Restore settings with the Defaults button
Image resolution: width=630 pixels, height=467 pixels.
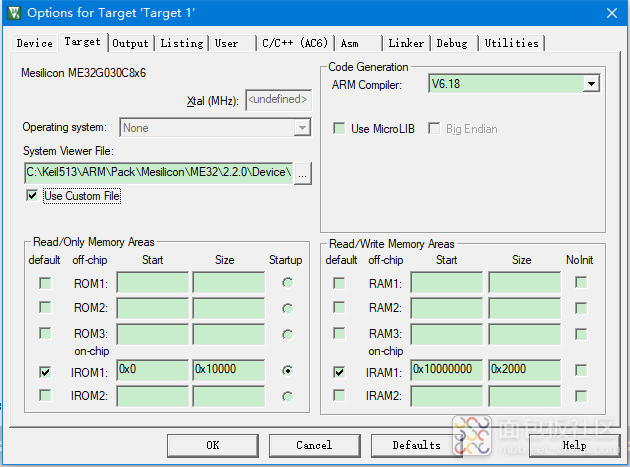coord(416,445)
